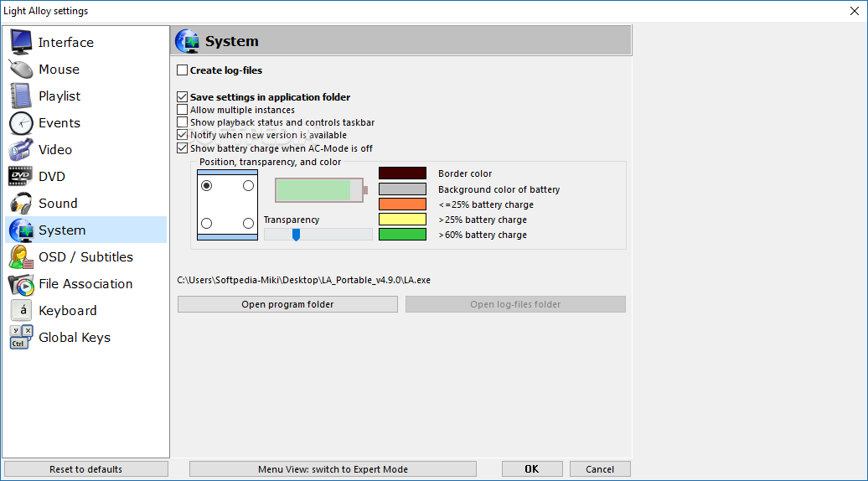Uncheck Save settings in application folder

(x=182, y=97)
